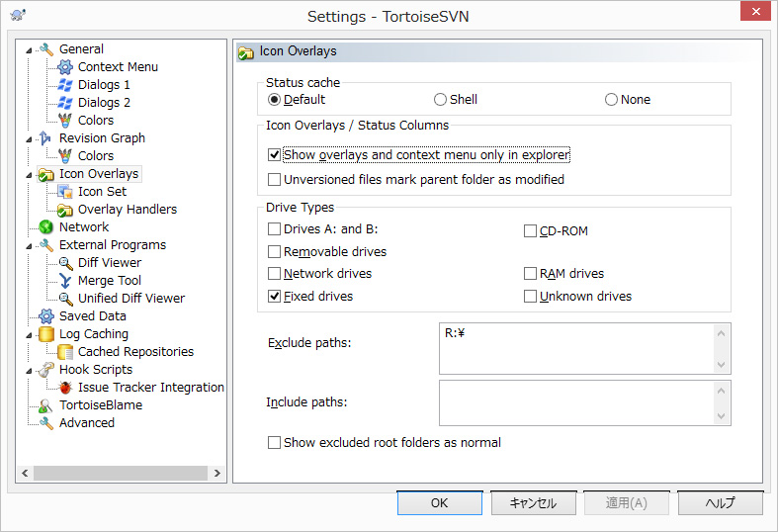
Task: Click the Merge Tool arrow icon
Action: (x=65, y=281)
